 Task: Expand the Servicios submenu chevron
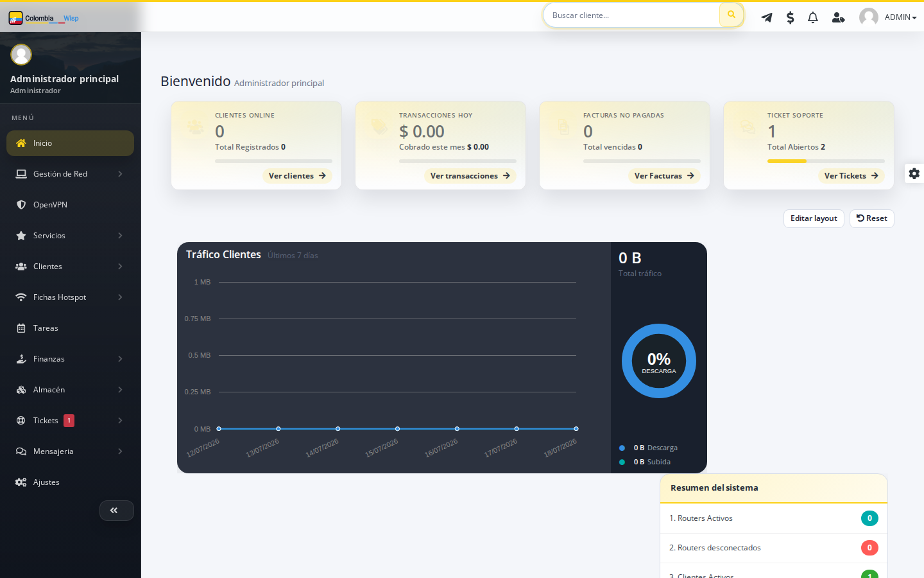[120, 236]
